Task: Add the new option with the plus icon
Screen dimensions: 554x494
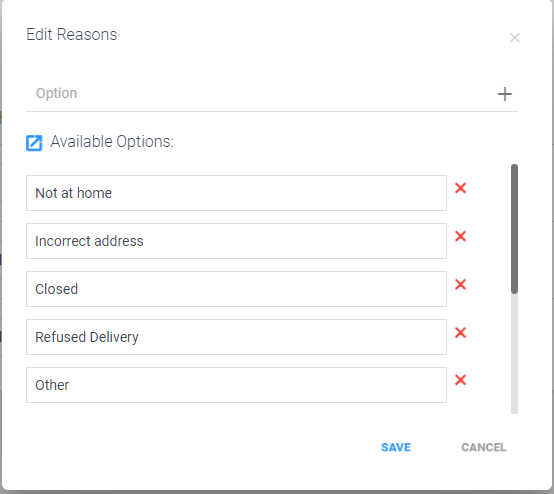Action: pyautogui.click(x=505, y=94)
